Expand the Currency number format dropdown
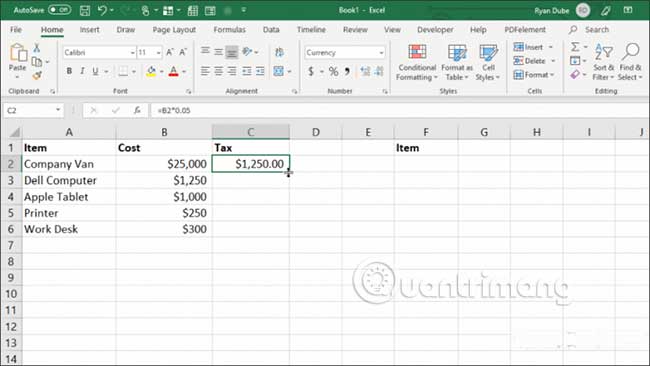 381,53
